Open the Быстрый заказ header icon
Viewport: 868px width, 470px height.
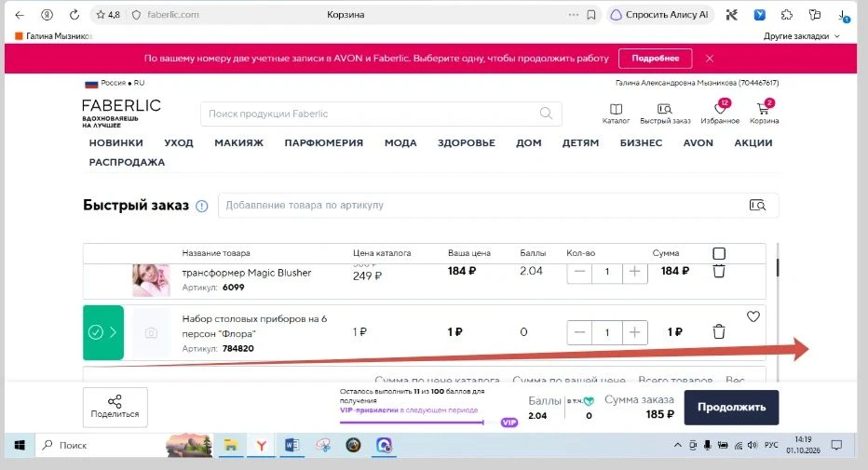(665, 114)
